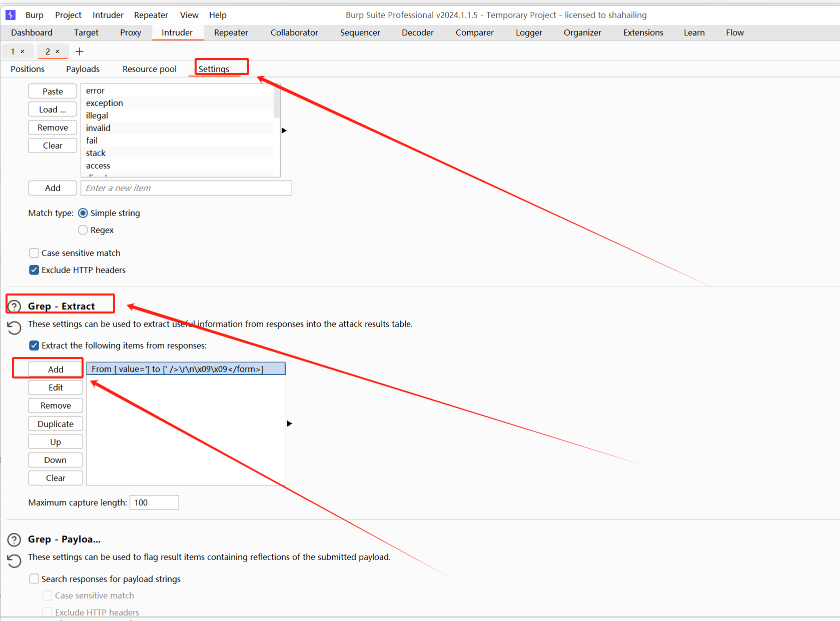Open the Project menu

pyautogui.click(x=68, y=15)
